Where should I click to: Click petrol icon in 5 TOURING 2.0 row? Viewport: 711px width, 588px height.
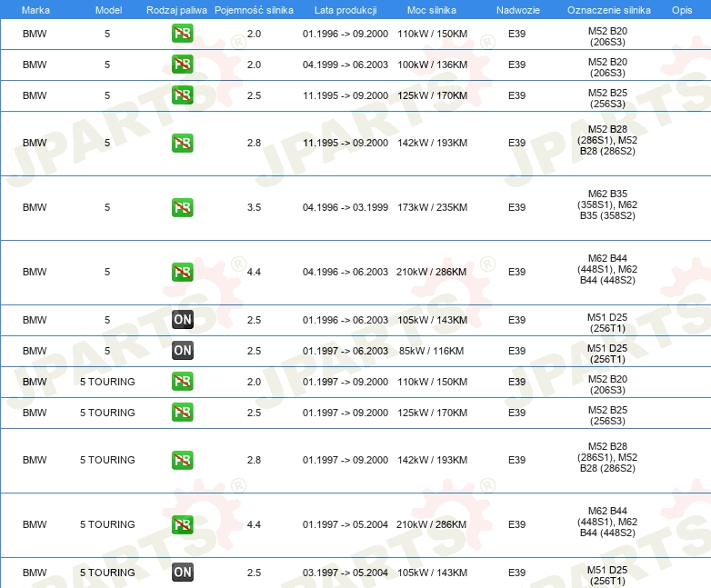click(x=182, y=382)
